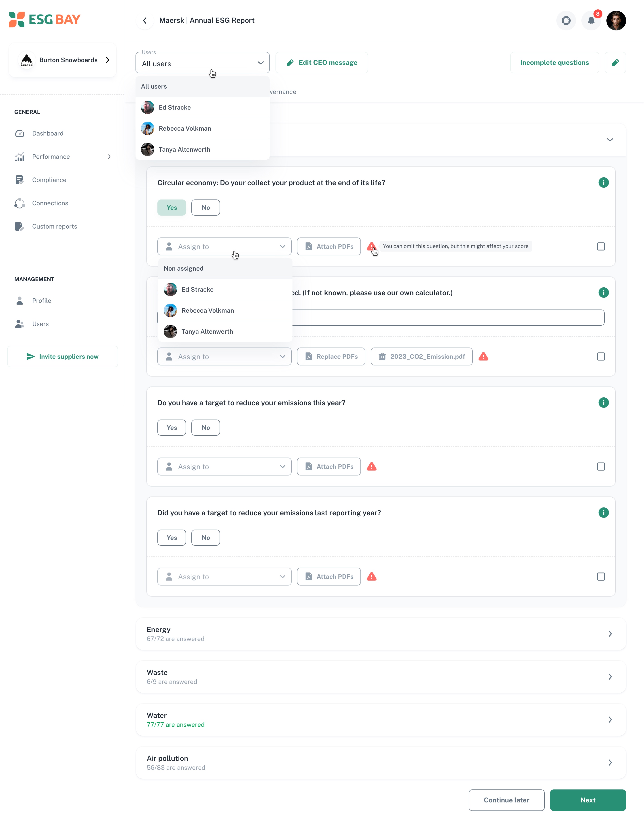The image size is (644, 823).
Task: Answer Yes to last reporting year target
Action: [172, 538]
